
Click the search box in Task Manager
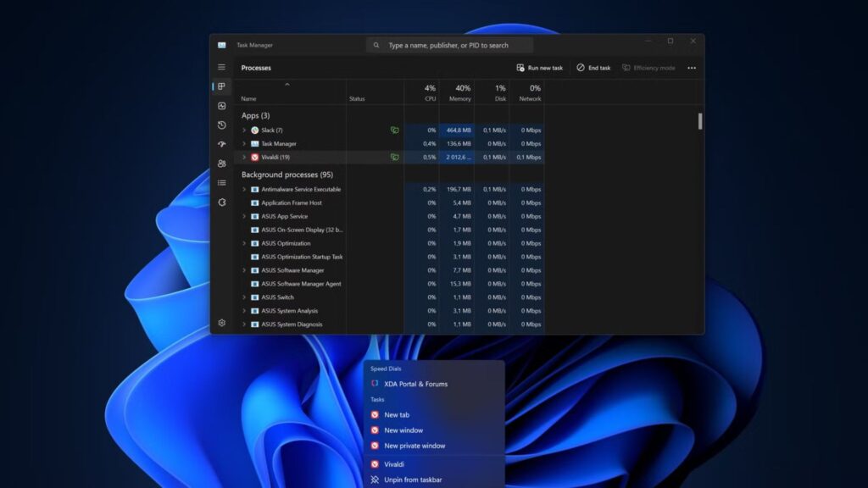point(449,46)
